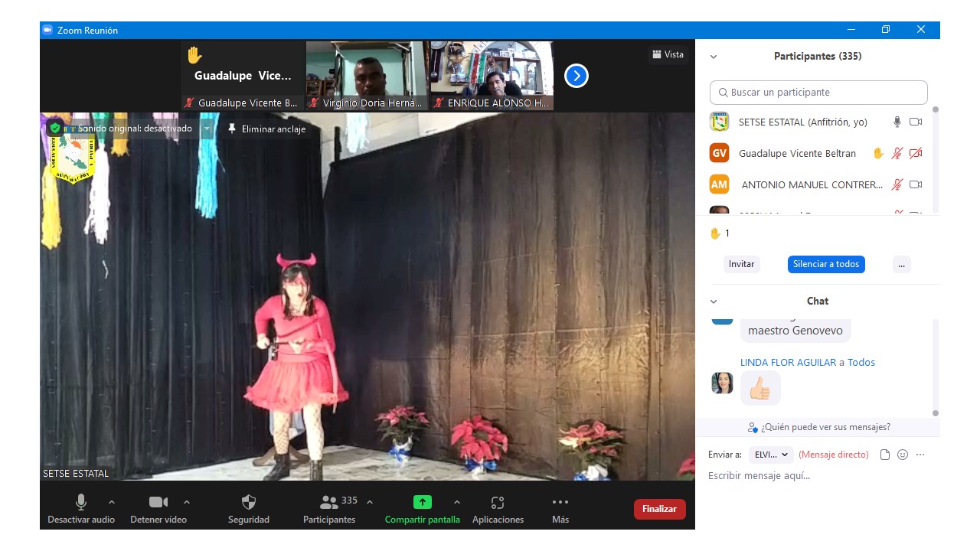Stop camera with Detener vídeo
Image resolution: width=980 pixels, height=551 pixels.
[158, 509]
